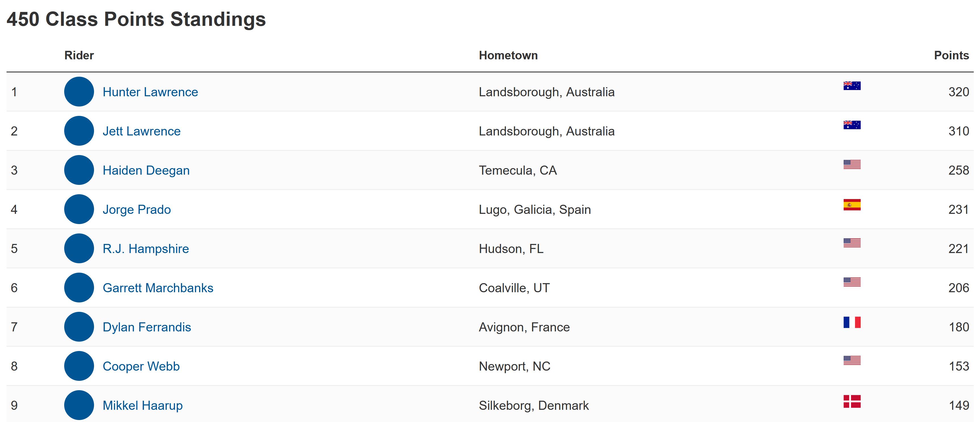Click the French flag for Dylan Ferrandis
The image size is (980, 422).
click(x=852, y=322)
